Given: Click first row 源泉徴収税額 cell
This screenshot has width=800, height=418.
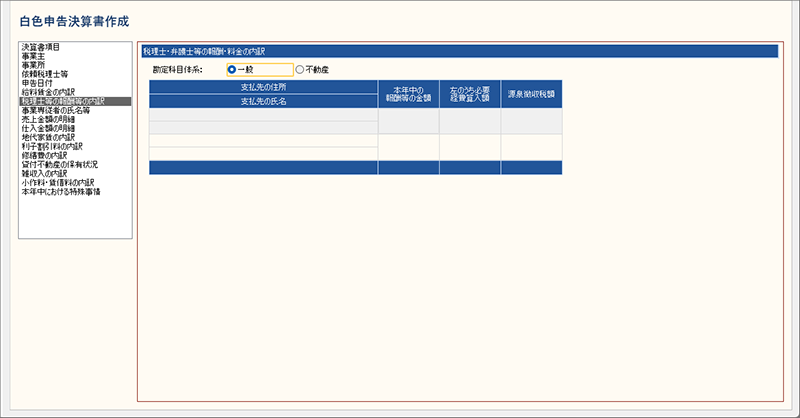Looking at the screenshot, I should click(531, 121).
